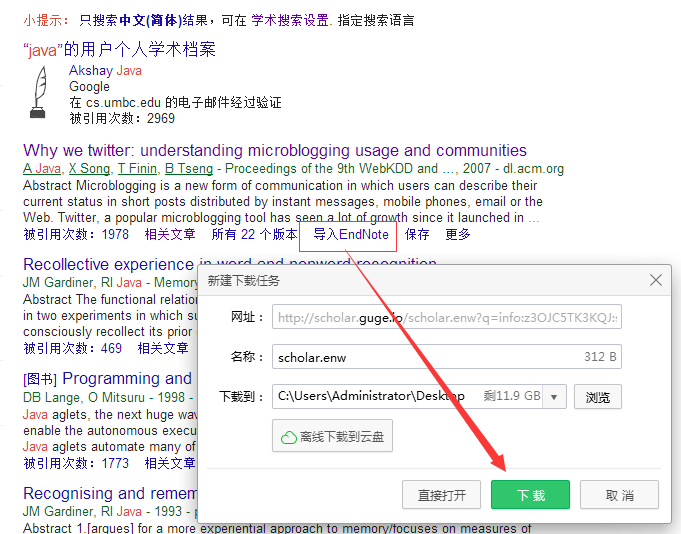Cancel the download with 取消
Screen dimensions: 681x534
click(619, 494)
